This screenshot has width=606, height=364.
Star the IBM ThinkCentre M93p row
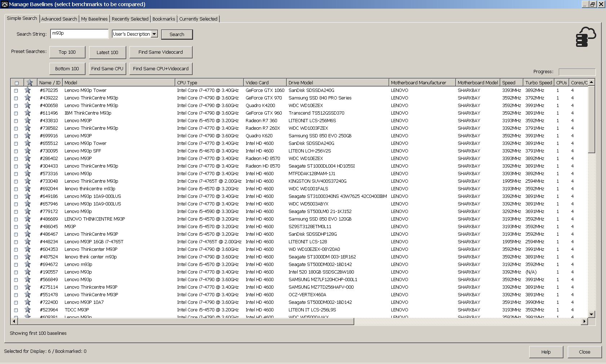(x=28, y=113)
